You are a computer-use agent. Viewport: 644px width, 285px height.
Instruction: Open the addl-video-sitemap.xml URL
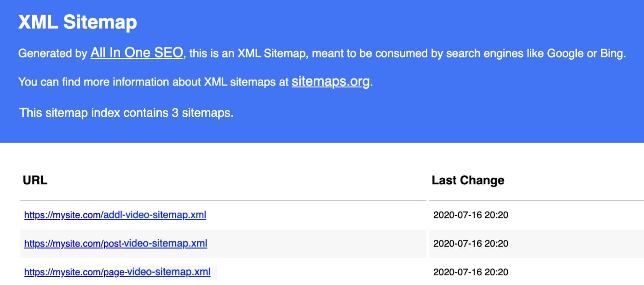click(x=115, y=215)
